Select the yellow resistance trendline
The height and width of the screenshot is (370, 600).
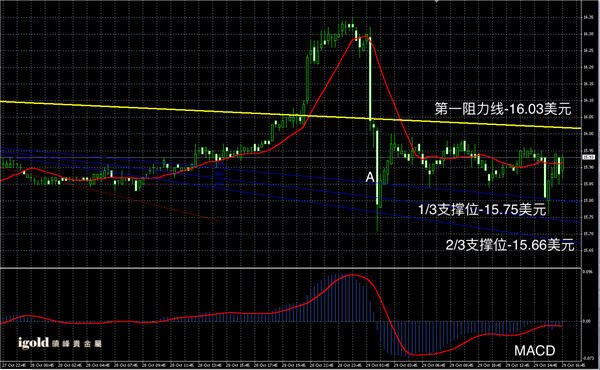(291, 114)
